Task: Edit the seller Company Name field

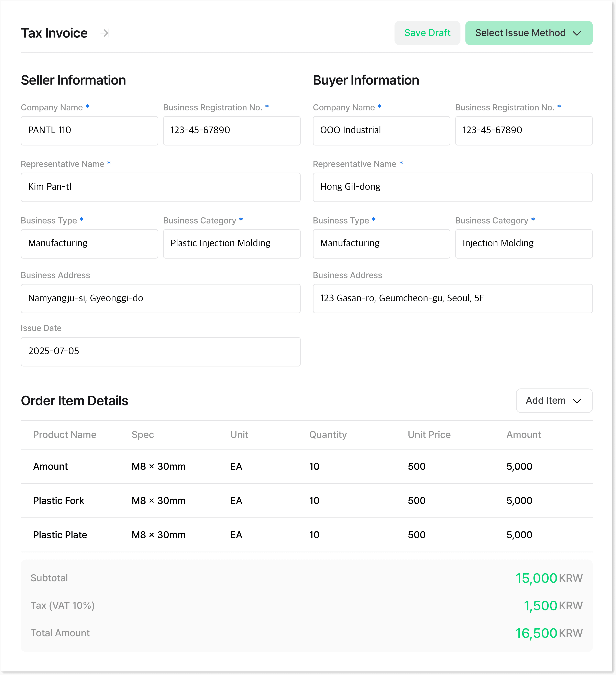Action: (x=89, y=131)
